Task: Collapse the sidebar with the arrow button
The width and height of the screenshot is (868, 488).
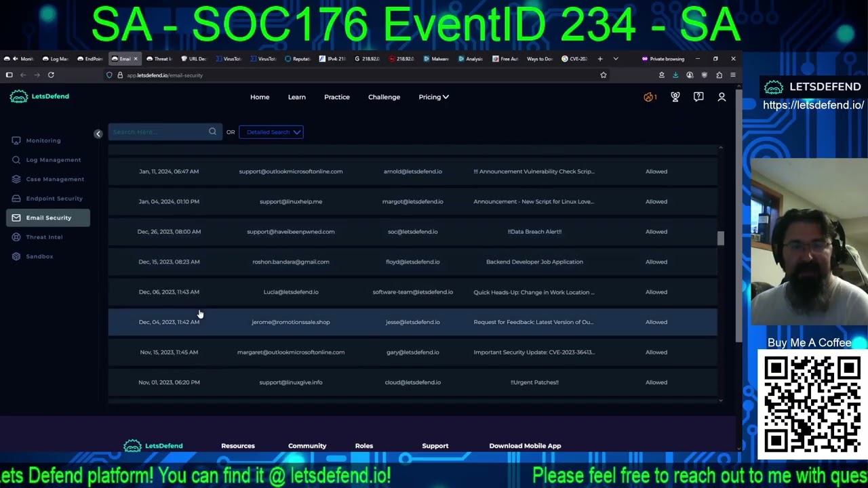Action: pyautogui.click(x=98, y=134)
